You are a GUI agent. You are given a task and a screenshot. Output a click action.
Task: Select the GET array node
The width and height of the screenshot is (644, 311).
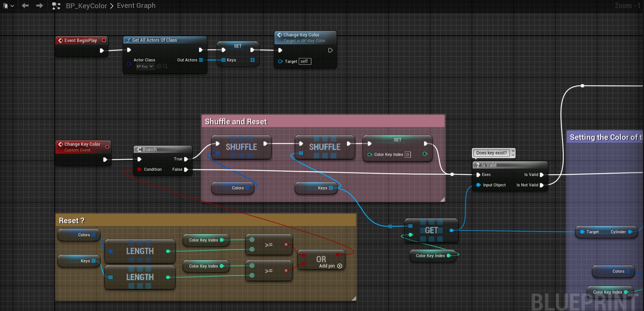click(431, 230)
